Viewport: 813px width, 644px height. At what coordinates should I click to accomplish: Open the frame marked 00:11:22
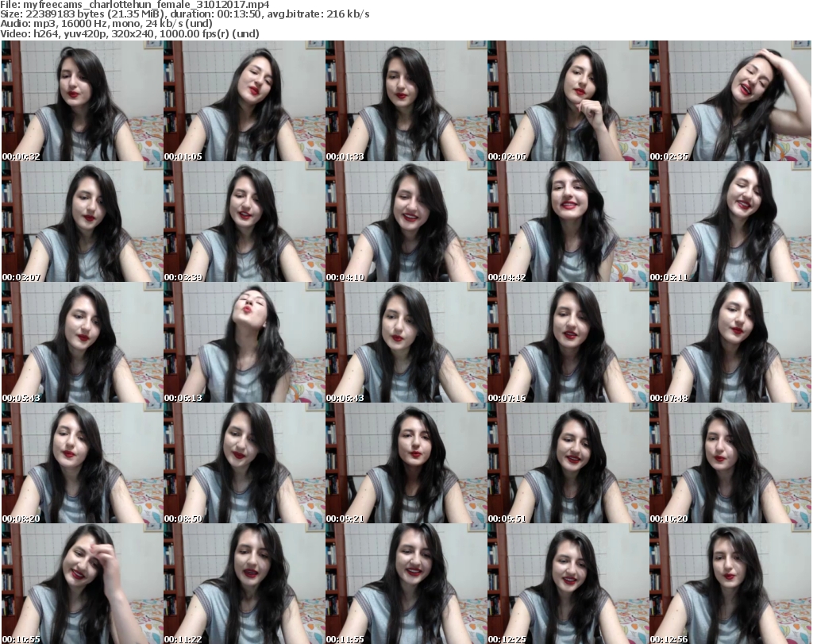click(x=243, y=584)
